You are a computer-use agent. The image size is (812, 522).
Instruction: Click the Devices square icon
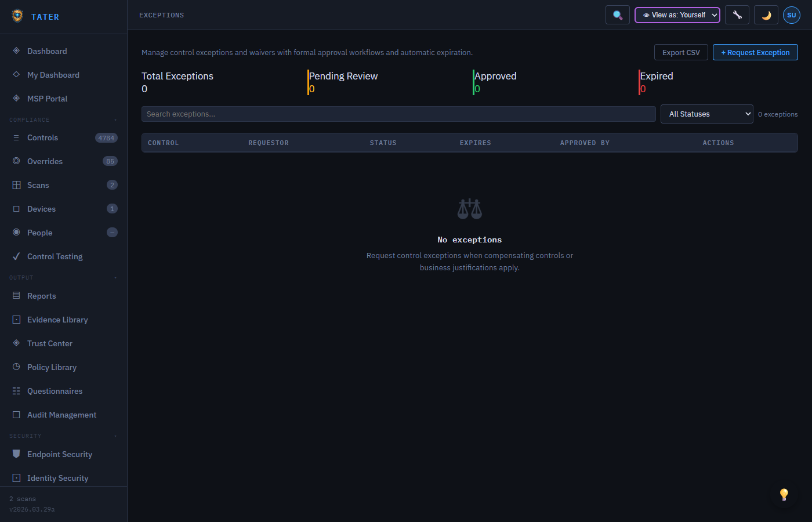click(x=16, y=209)
